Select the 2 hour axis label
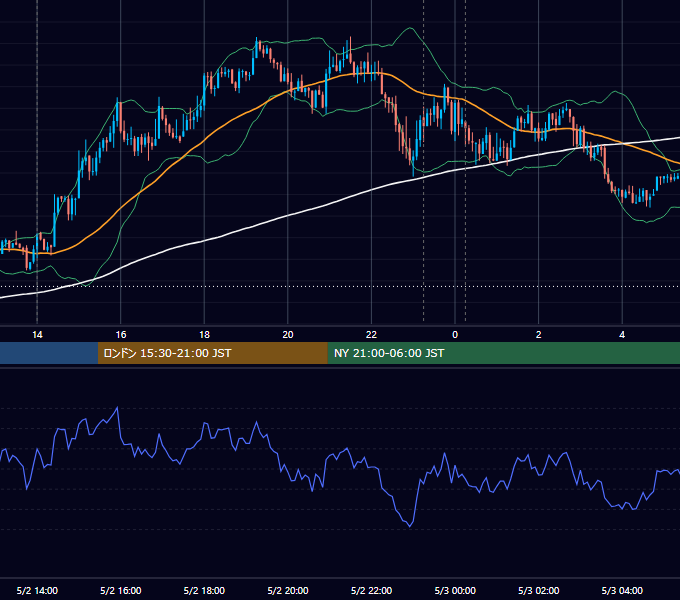 pyautogui.click(x=539, y=335)
